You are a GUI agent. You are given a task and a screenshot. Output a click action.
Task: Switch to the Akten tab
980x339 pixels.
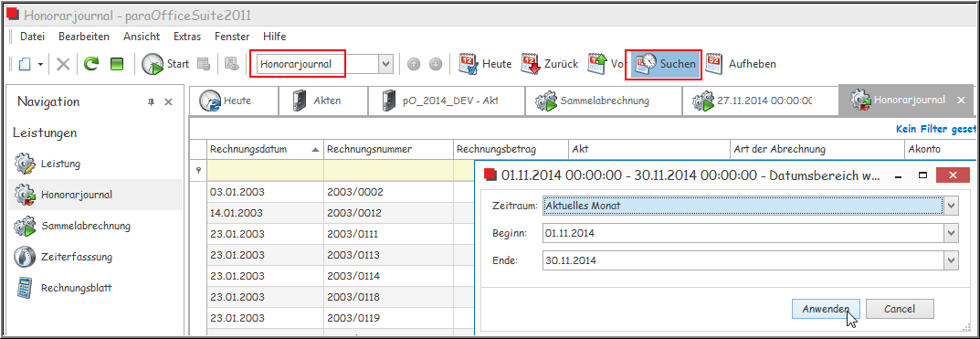(318, 101)
